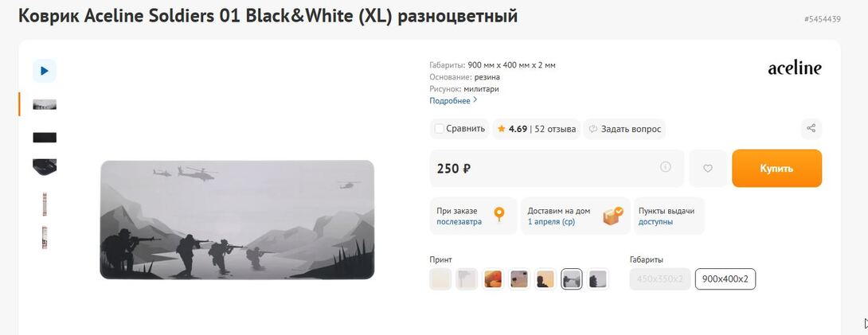This screenshot has width=868, height=335.
Task: Click the Купить button
Action: (776, 168)
